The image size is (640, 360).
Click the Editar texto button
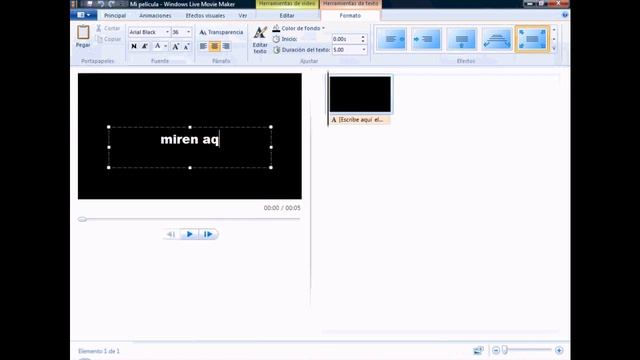(x=260, y=40)
